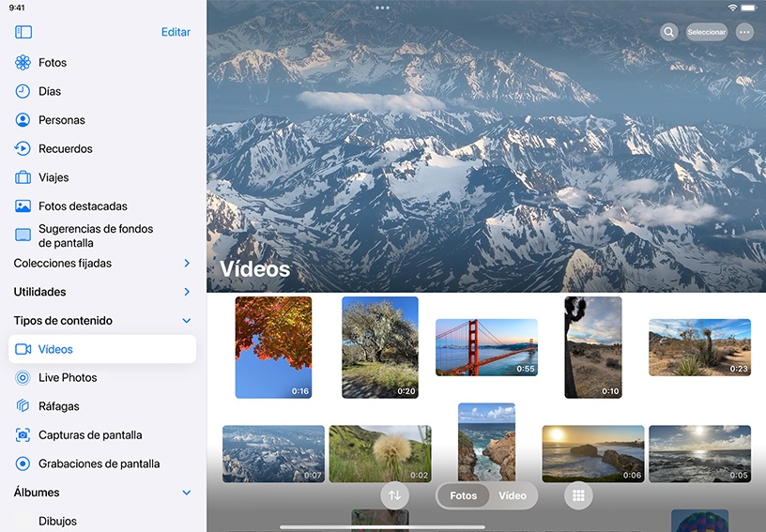The height and width of the screenshot is (532, 766).
Task: Switch to the Vídeo segment
Action: point(513,496)
